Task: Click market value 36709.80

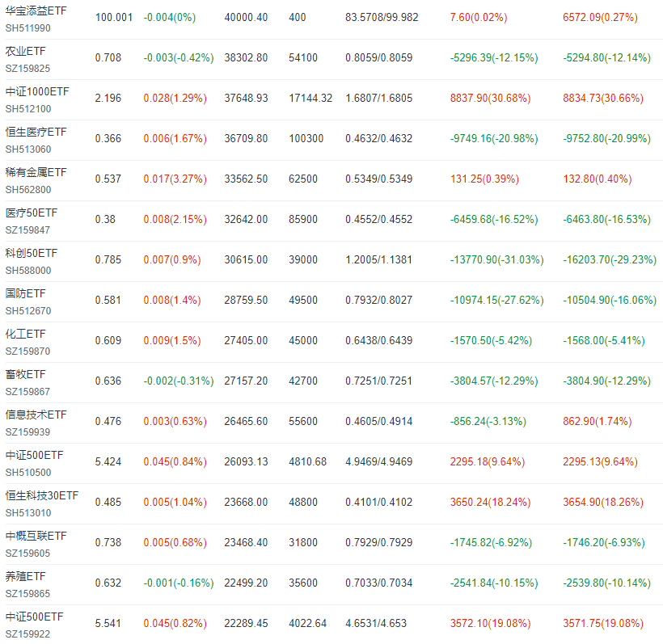Action: 246,139
